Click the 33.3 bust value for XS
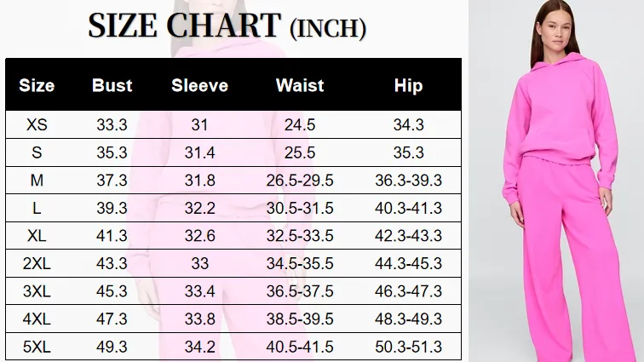The width and height of the screenshot is (644, 362). pyautogui.click(x=112, y=125)
